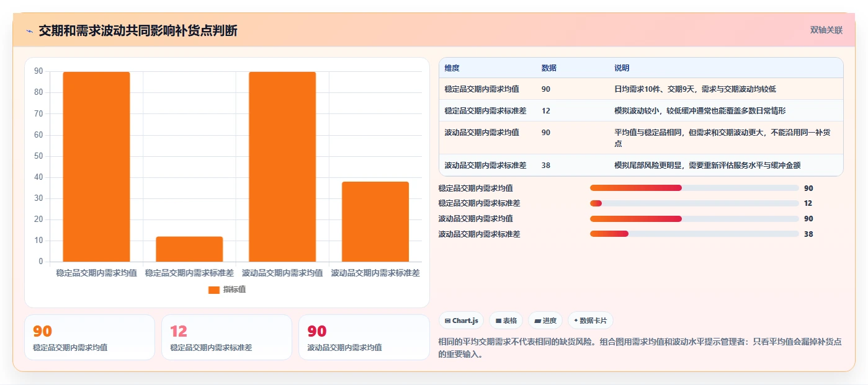The height and width of the screenshot is (385, 868).
Task: Click the value 38 right of the progress bar
Action: tap(808, 234)
